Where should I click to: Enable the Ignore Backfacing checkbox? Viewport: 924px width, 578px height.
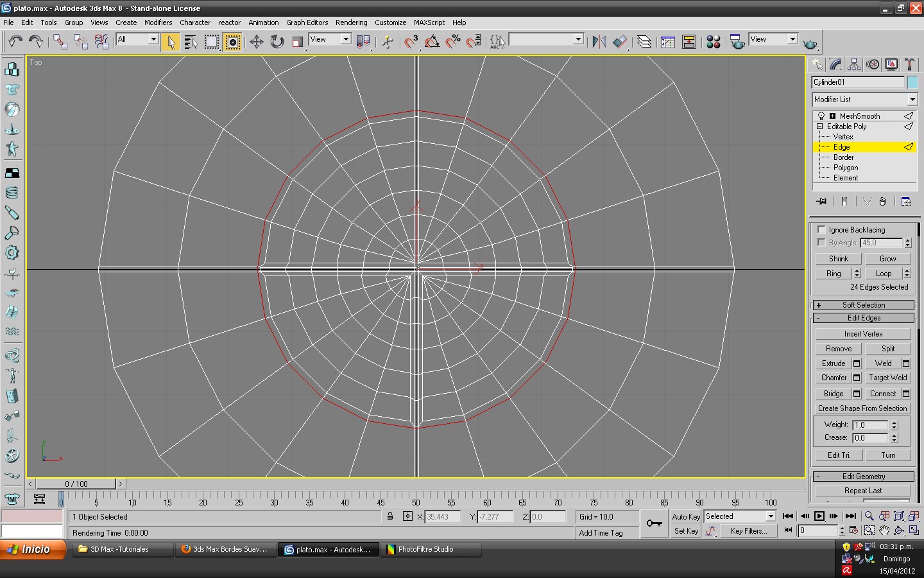(821, 230)
